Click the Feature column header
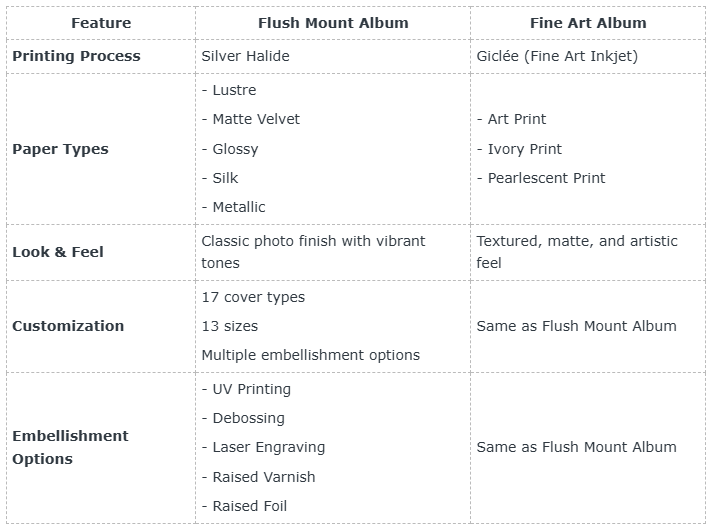Screen dimensions: 715x529 coord(101,23)
